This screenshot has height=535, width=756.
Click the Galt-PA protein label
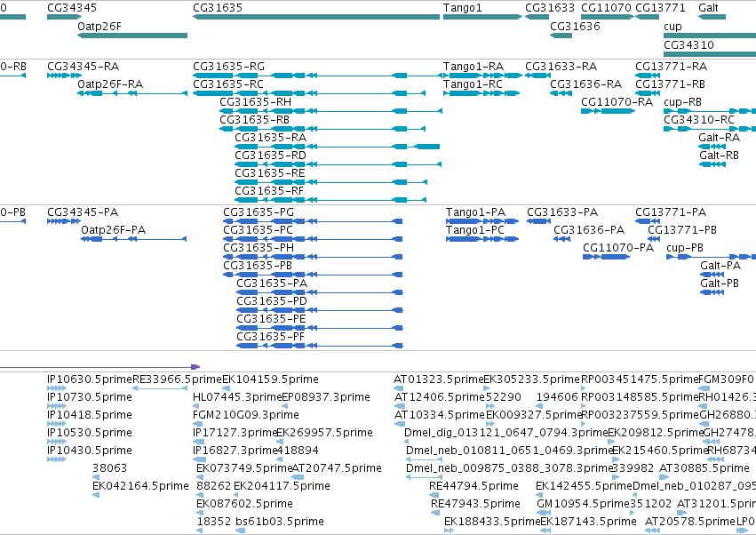coord(720,266)
